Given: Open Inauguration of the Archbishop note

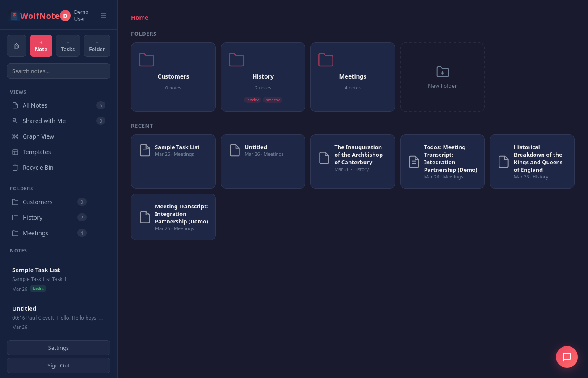Looking at the screenshot, I should (353, 161).
